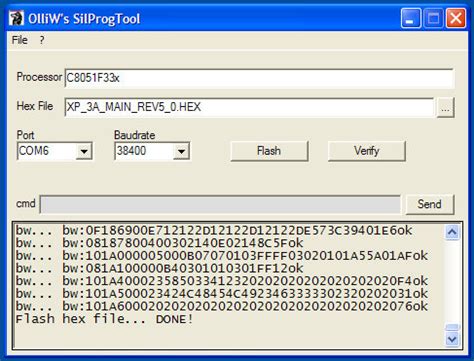Click into the Processor field
474x361 pixels.
[259, 78]
